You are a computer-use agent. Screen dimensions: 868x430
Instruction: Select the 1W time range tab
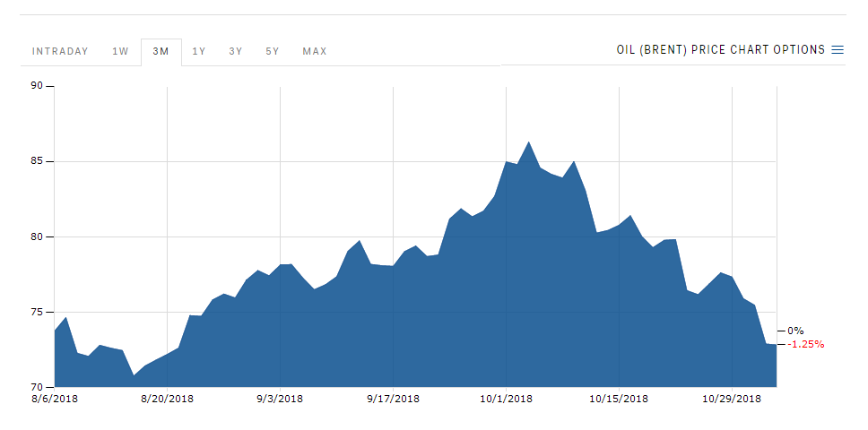(x=120, y=51)
